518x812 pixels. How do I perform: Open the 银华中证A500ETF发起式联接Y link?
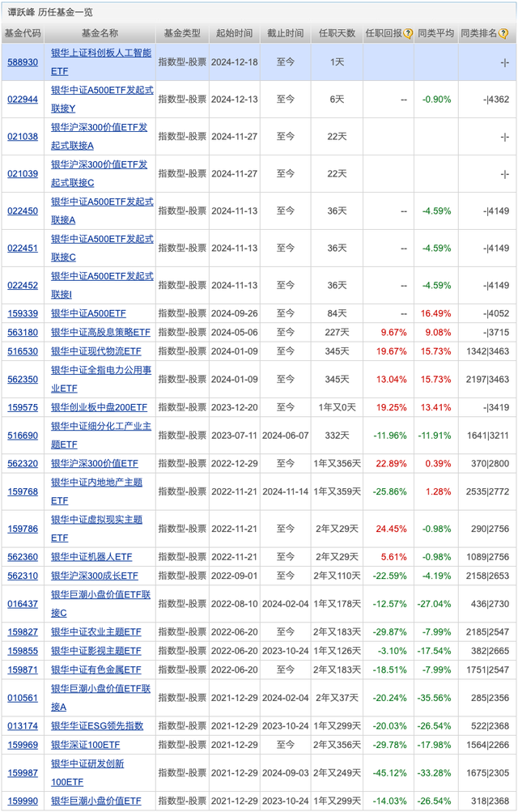(x=102, y=100)
